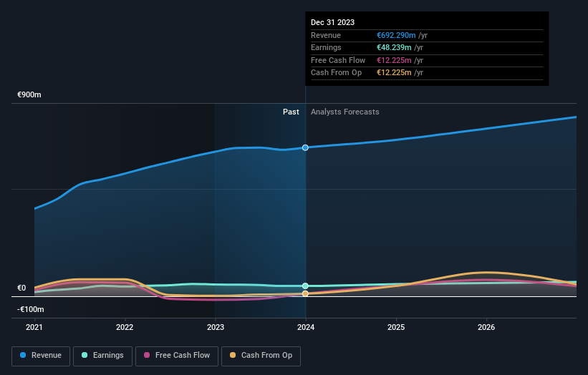
Task: Click the Free Cash Flow row label in tooltip
Action: (338, 60)
